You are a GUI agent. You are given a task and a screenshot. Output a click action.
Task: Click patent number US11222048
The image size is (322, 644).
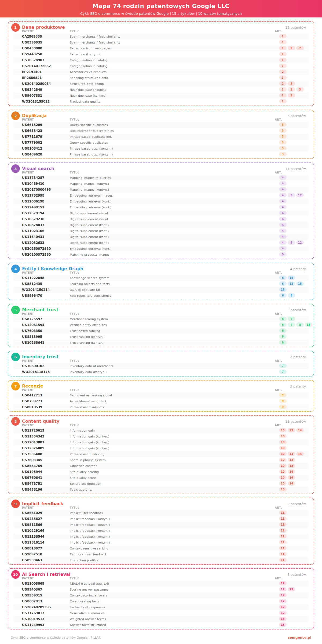pyautogui.click(x=33, y=278)
